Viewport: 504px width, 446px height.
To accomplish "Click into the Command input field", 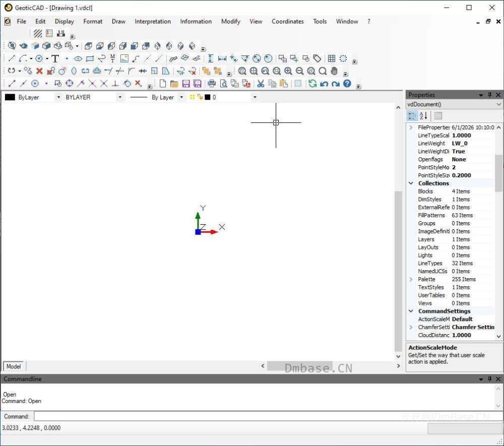I will pyautogui.click(x=268, y=416).
